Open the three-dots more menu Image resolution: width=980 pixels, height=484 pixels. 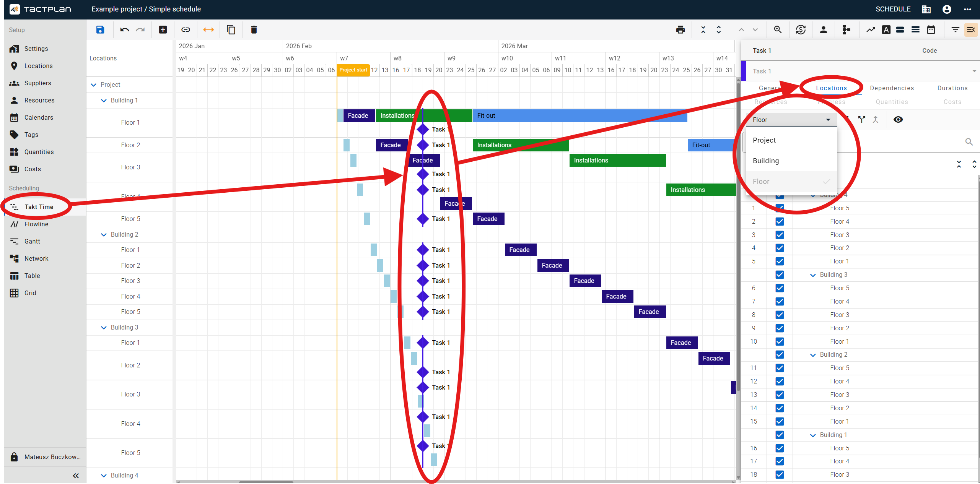pos(968,10)
